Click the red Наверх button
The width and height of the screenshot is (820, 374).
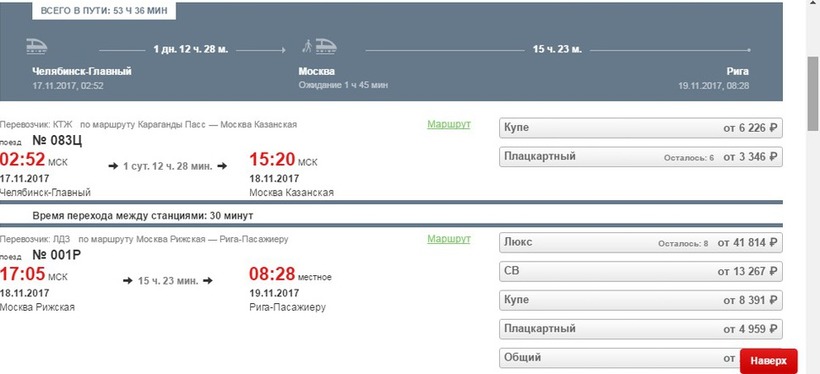click(768, 361)
